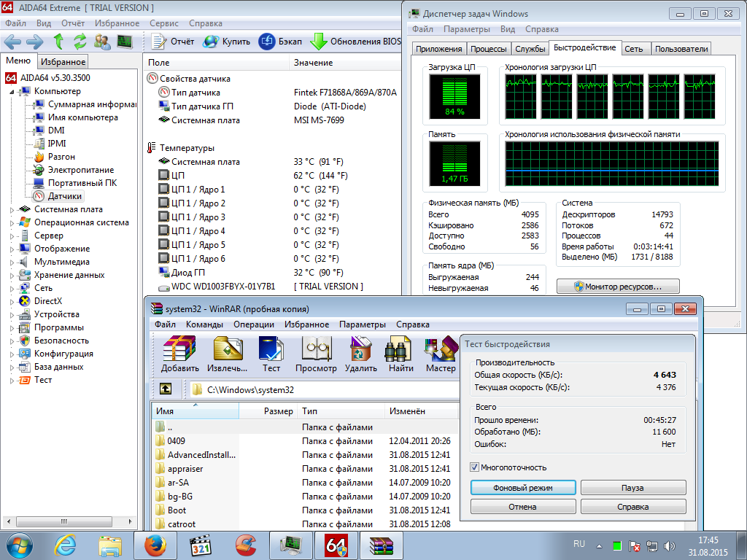Open Firefox from the taskbar
Viewport: 747px width, 560px height.
pos(155,545)
